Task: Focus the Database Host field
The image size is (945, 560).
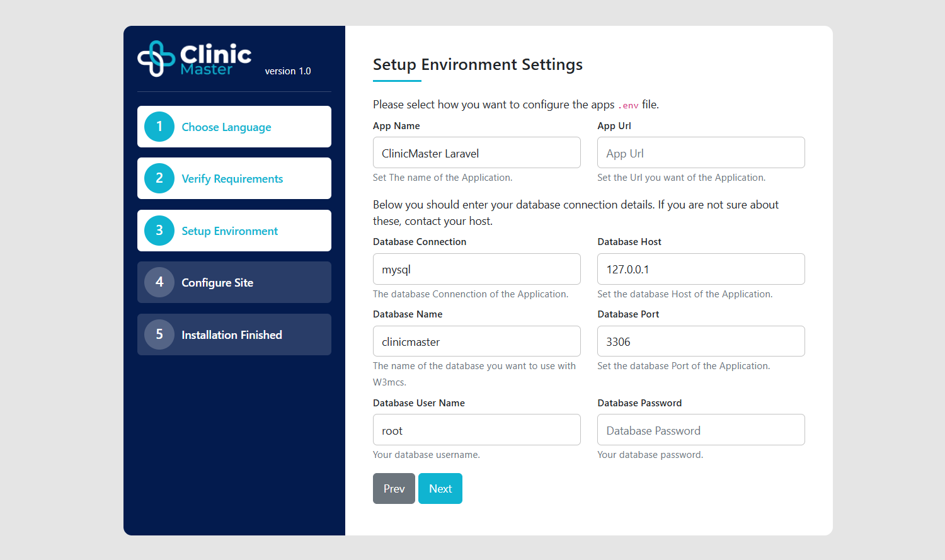Action: [x=701, y=269]
